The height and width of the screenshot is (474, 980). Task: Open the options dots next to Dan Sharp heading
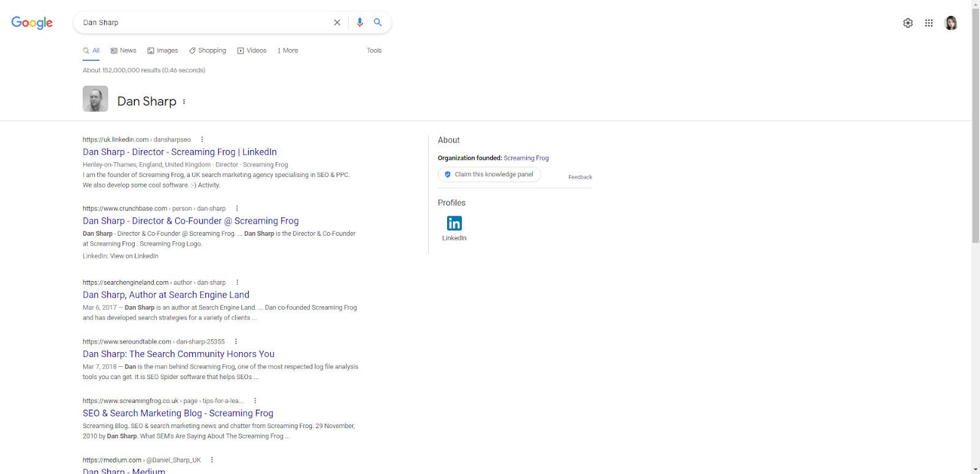(x=184, y=102)
